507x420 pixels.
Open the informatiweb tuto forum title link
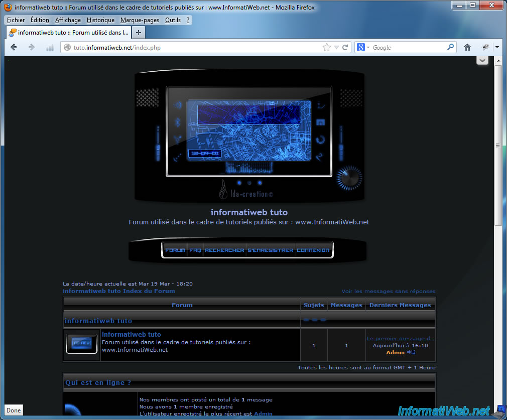click(132, 334)
